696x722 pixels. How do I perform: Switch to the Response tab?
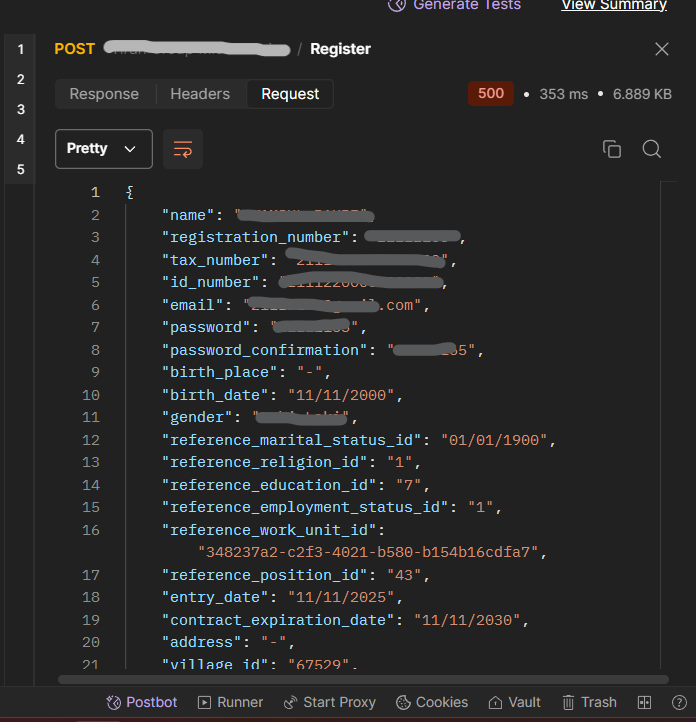tap(104, 94)
